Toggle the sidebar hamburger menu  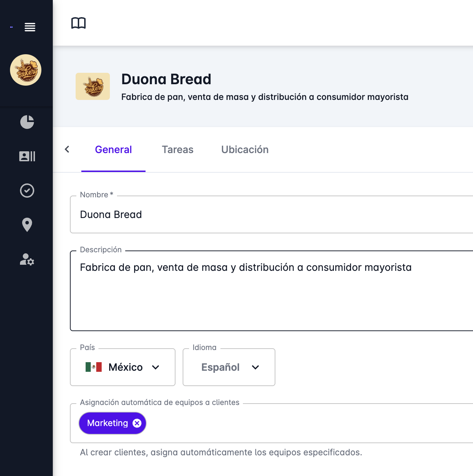pyautogui.click(x=30, y=27)
